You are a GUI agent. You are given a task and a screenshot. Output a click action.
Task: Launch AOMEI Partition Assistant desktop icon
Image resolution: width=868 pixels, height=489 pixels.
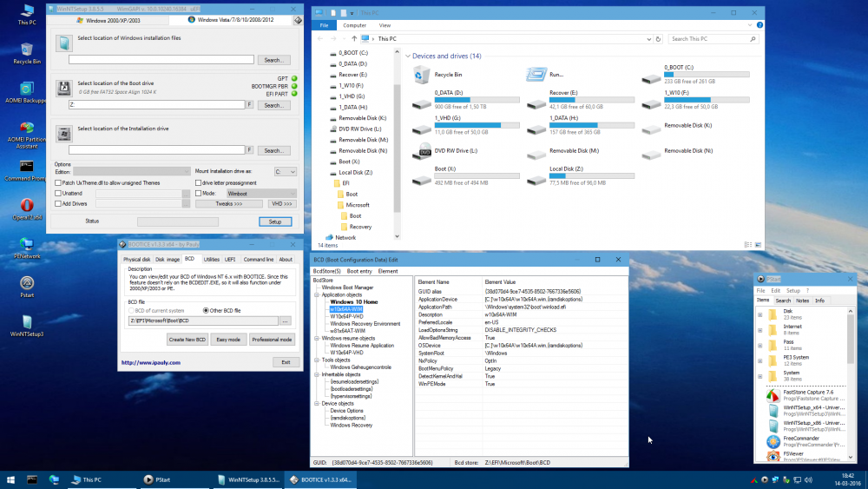27,135
